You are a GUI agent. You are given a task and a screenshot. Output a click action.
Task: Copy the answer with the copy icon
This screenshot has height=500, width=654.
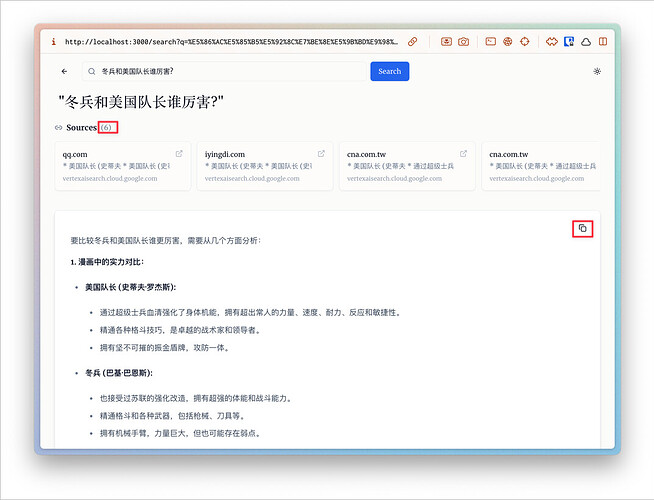point(583,228)
